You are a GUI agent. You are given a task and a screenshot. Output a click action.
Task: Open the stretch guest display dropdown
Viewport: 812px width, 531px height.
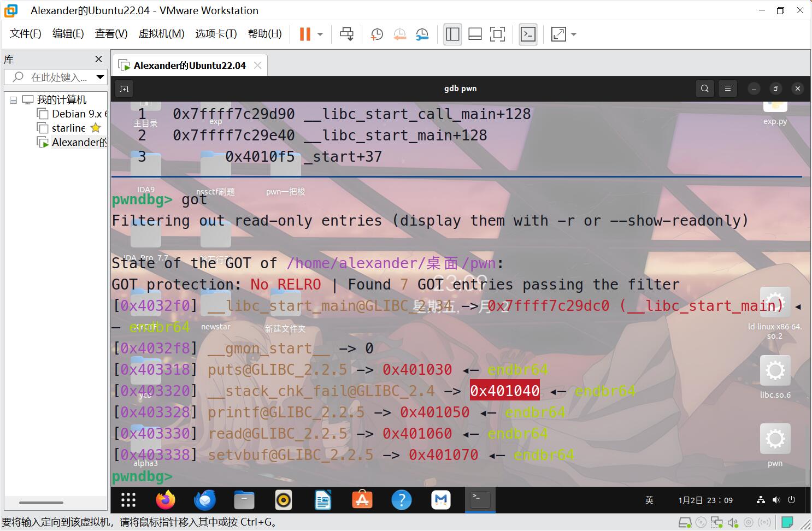tap(573, 34)
